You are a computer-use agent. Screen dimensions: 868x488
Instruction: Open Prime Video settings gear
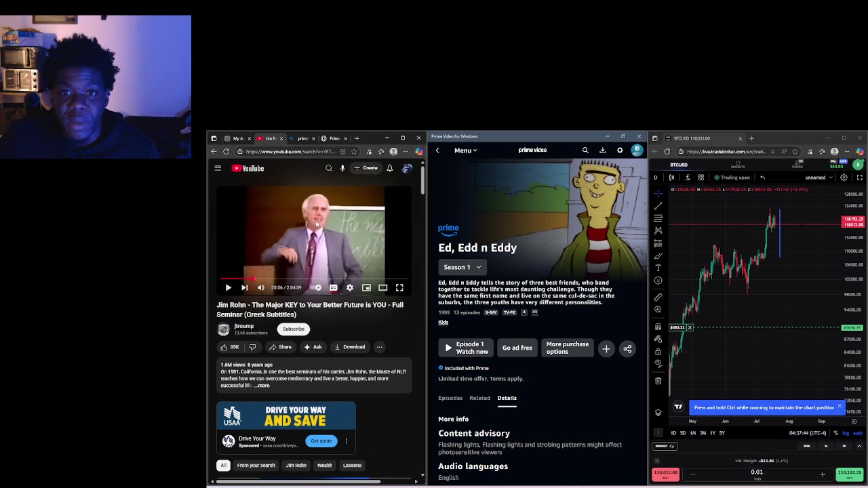click(620, 150)
